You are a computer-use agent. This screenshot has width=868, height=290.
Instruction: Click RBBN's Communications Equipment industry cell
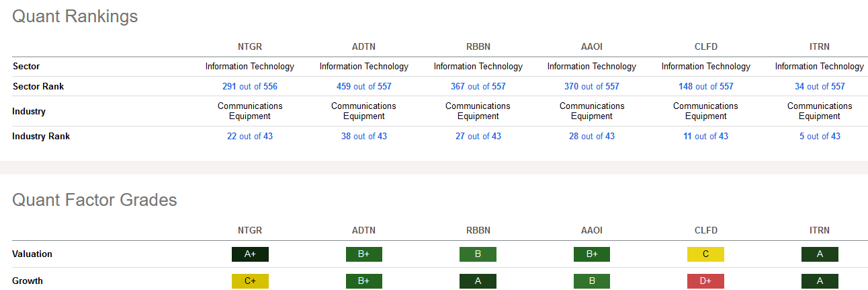478,111
